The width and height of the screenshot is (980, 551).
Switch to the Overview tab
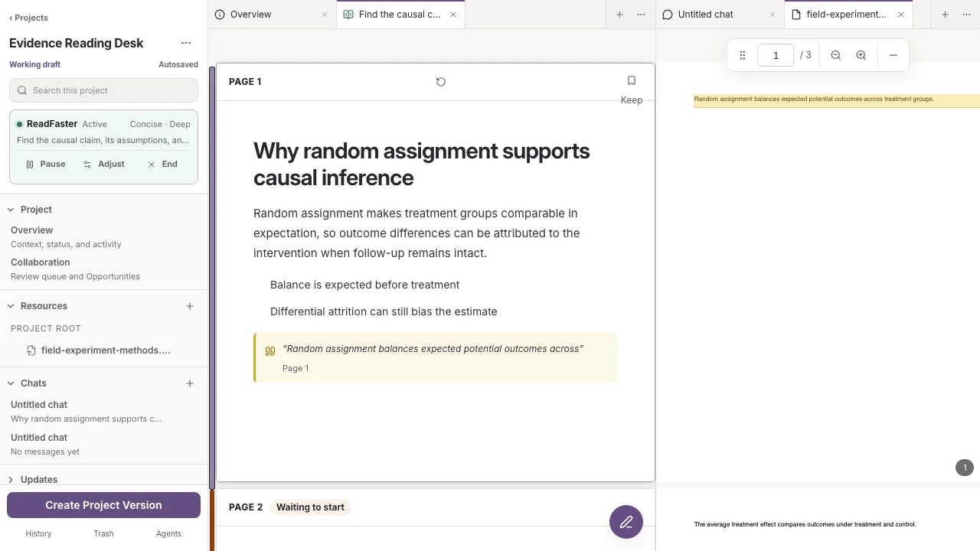pos(272,15)
